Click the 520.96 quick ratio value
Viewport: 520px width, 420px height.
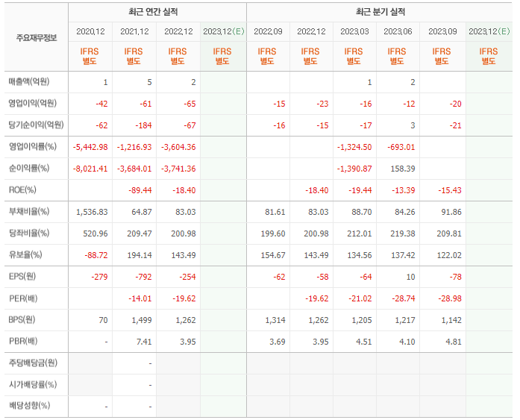click(x=95, y=233)
